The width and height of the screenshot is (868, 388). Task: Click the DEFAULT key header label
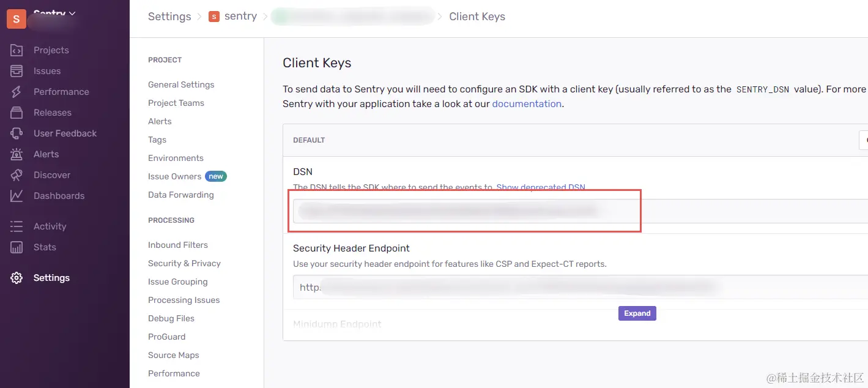309,140
